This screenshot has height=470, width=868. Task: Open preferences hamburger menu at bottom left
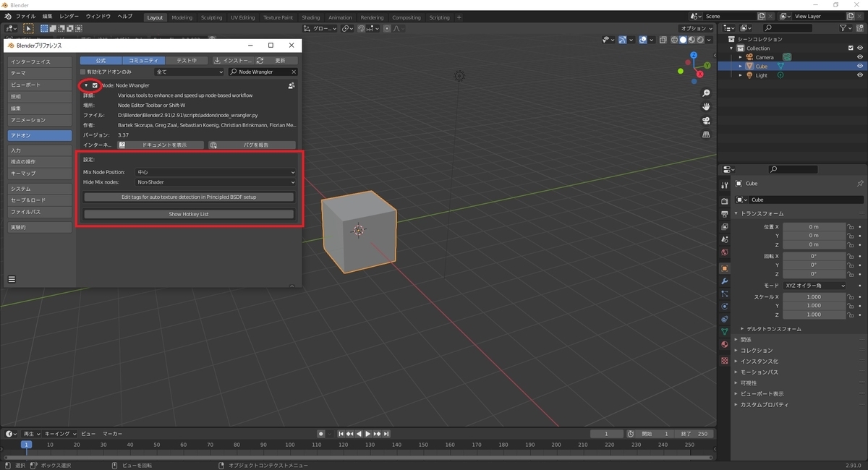pos(12,279)
